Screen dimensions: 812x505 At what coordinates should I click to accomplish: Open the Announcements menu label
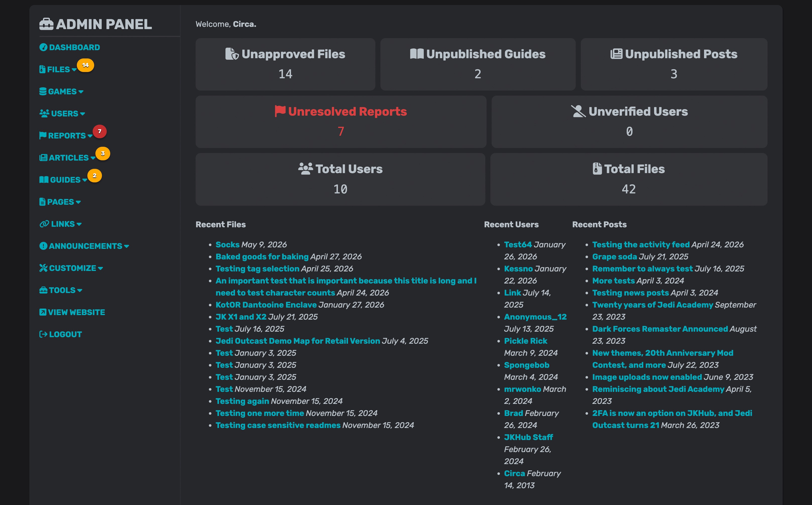coord(86,246)
